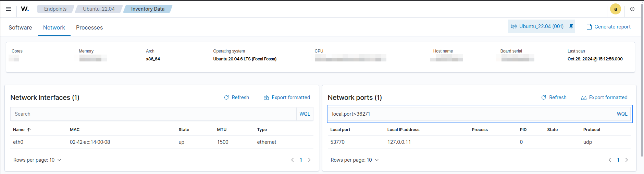Open the user avatar menu
This screenshot has height=174, width=644.
tap(615, 9)
